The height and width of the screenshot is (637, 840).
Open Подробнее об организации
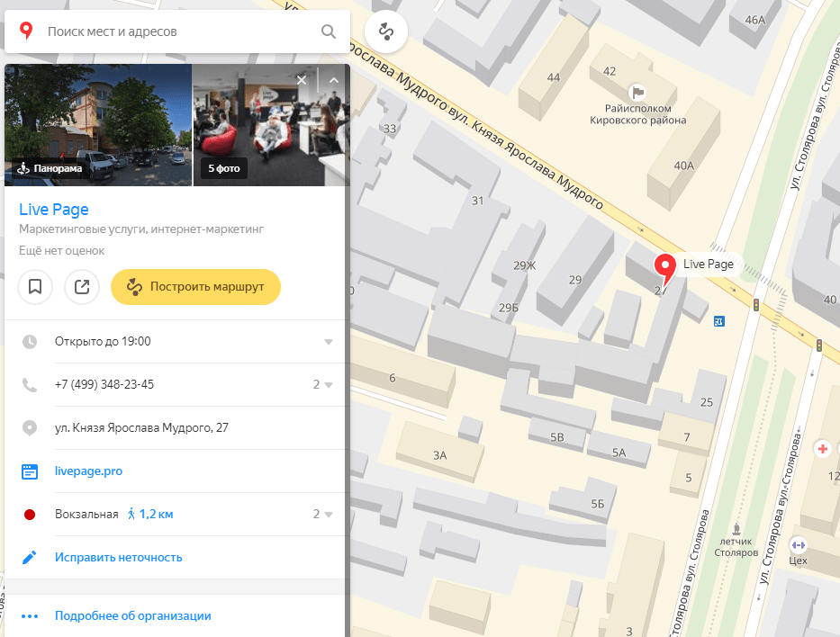point(133,615)
